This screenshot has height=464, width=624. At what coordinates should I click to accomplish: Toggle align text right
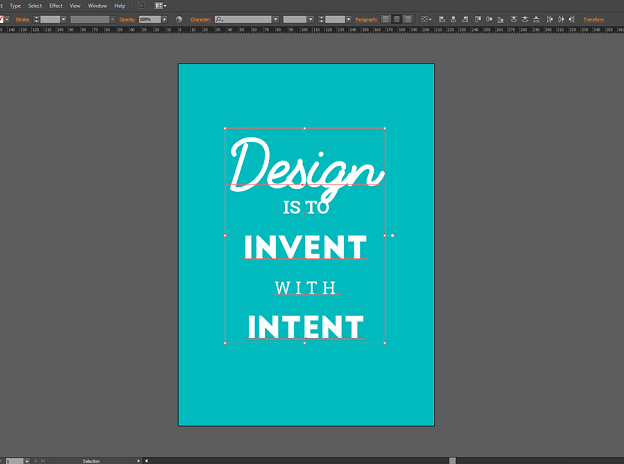coord(408,19)
